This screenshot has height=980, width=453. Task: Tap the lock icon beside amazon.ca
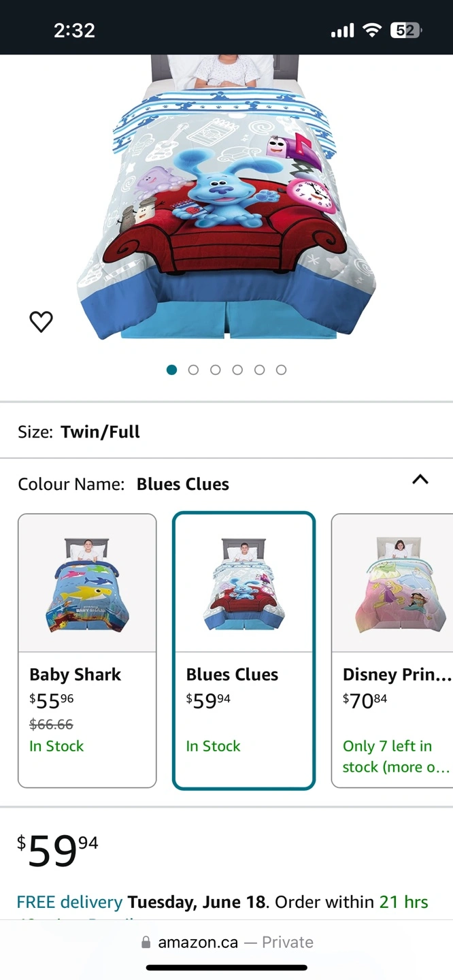click(x=146, y=943)
